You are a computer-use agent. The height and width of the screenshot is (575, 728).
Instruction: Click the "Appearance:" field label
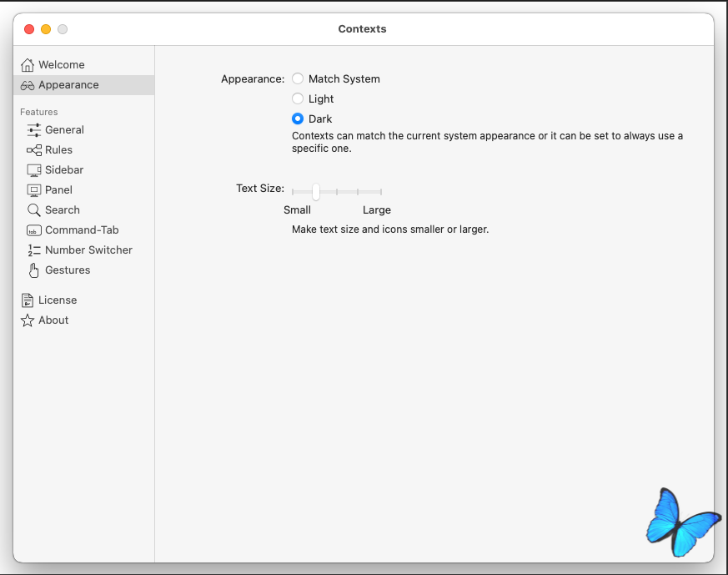click(x=253, y=79)
